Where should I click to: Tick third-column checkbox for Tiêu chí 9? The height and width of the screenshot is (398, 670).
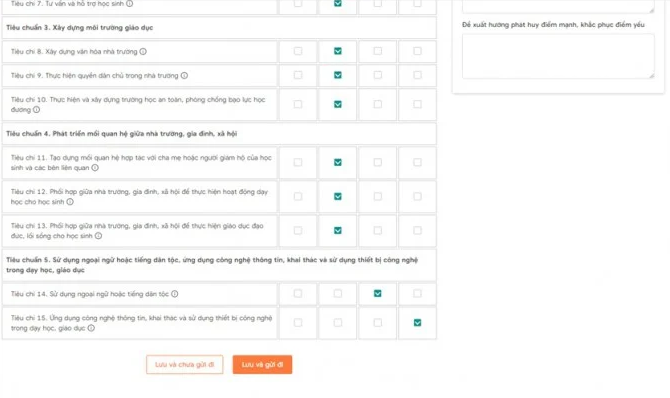coord(378,75)
